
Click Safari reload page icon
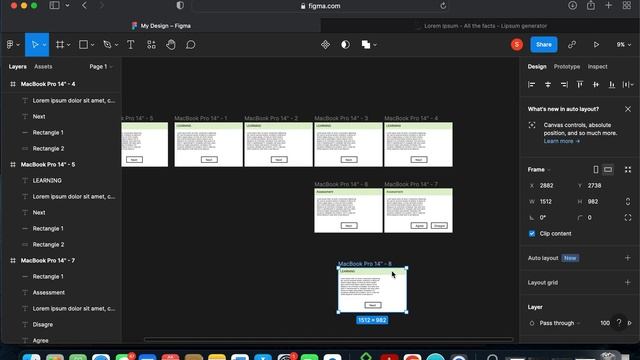443,6
